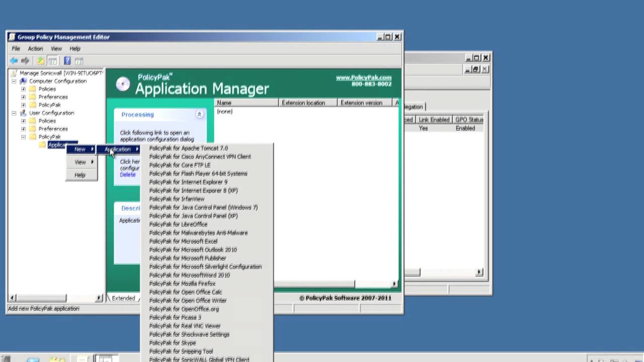The width and height of the screenshot is (644, 362).
Task: Open the Application submenu entry
Action: [x=119, y=149]
